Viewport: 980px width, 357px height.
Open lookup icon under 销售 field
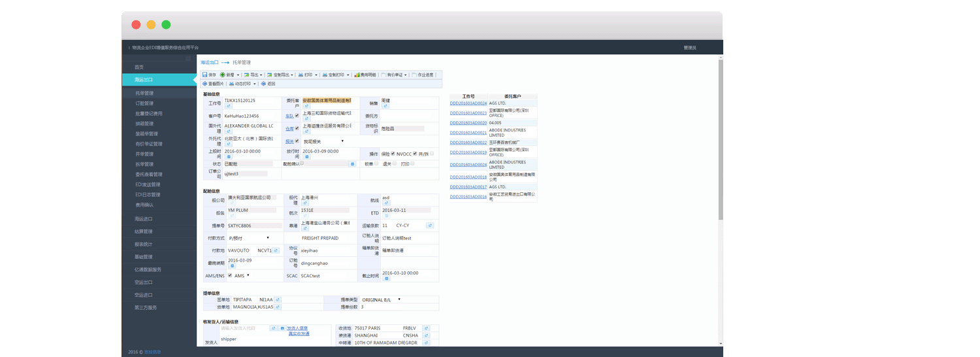tap(385, 106)
